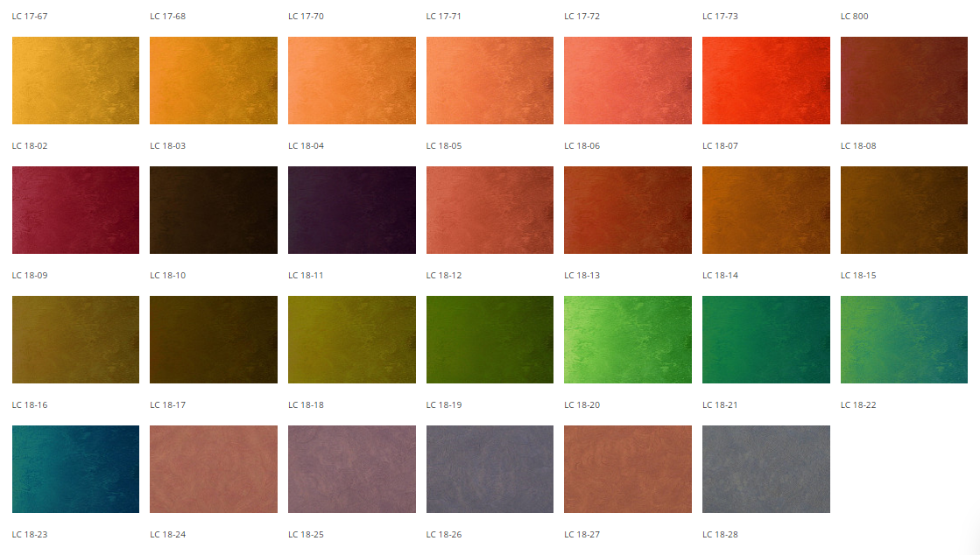Select the teal-blue LC 18-23 swatch
Image resolution: width=980 pixels, height=555 pixels.
coord(75,469)
